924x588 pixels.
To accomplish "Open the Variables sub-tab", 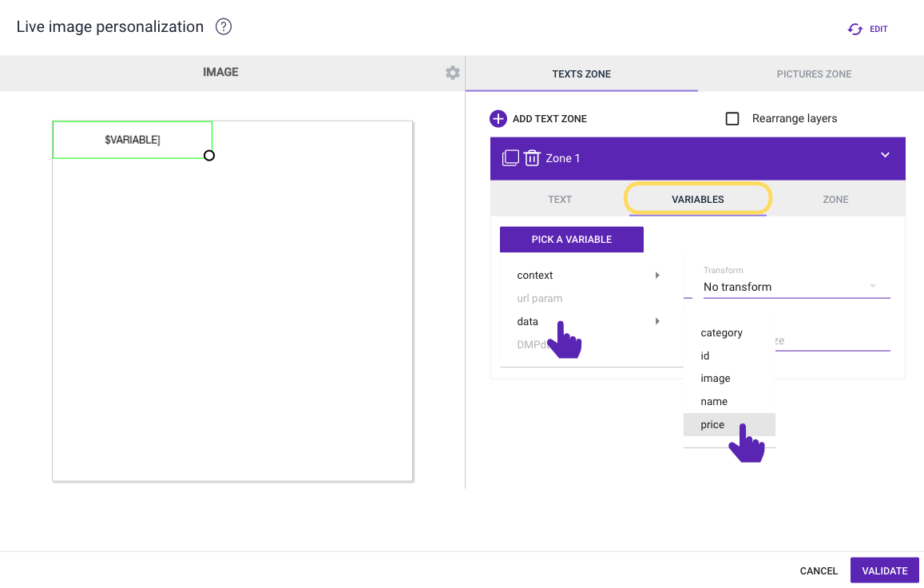I will tap(698, 200).
